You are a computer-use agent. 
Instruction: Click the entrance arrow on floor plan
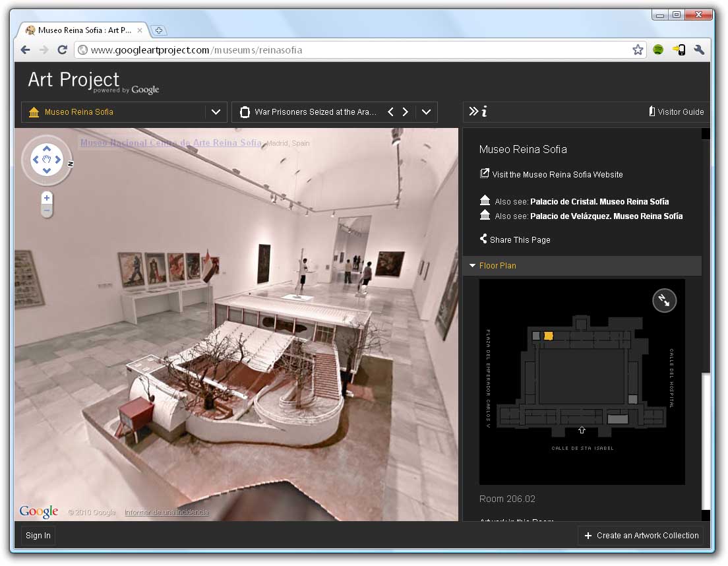click(582, 430)
